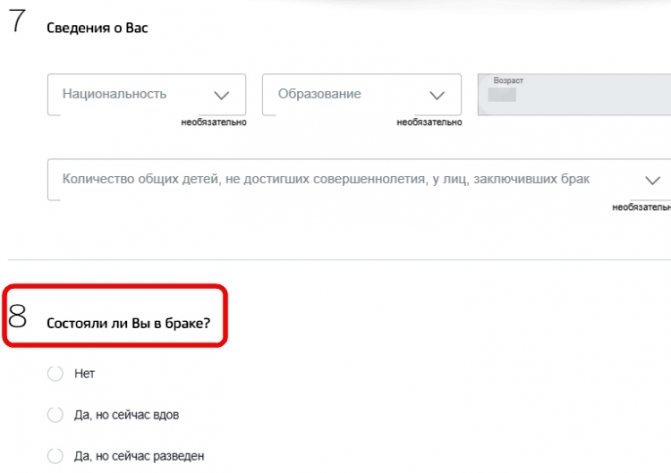
Task: Click 'необязательно' label under children count field
Action: [643, 208]
